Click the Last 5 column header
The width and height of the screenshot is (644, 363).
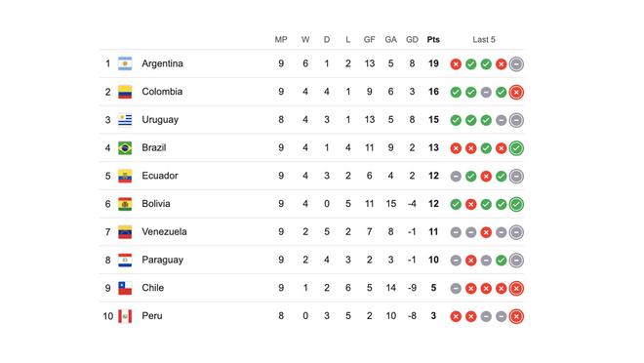(484, 39)
